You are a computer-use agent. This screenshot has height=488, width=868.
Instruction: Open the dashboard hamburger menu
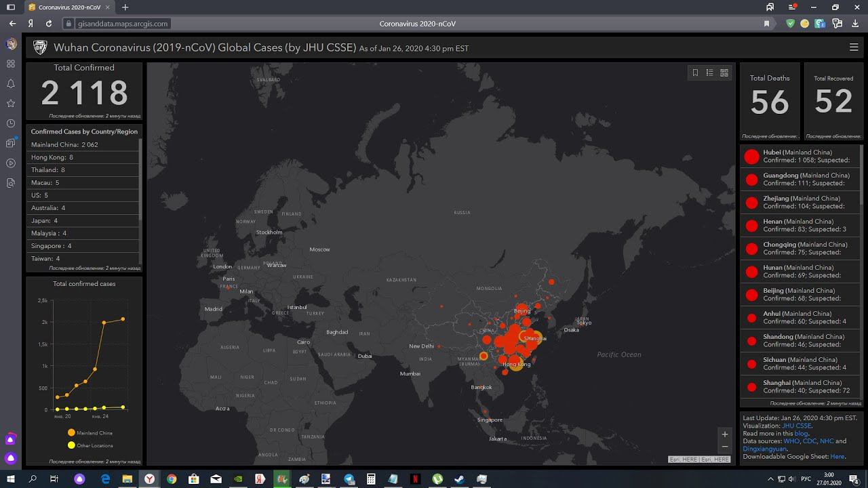click(x=854, y=47)
